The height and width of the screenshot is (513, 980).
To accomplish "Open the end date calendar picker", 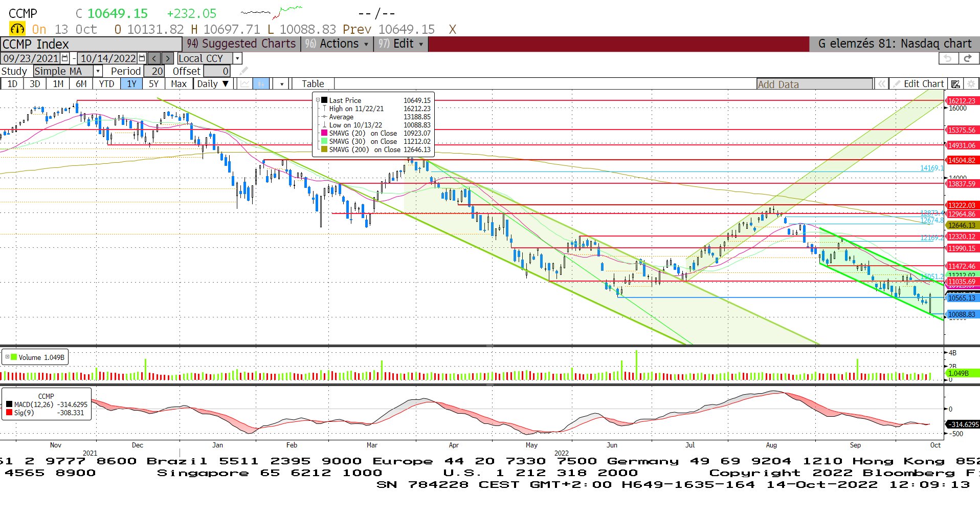I will [142, 58].
